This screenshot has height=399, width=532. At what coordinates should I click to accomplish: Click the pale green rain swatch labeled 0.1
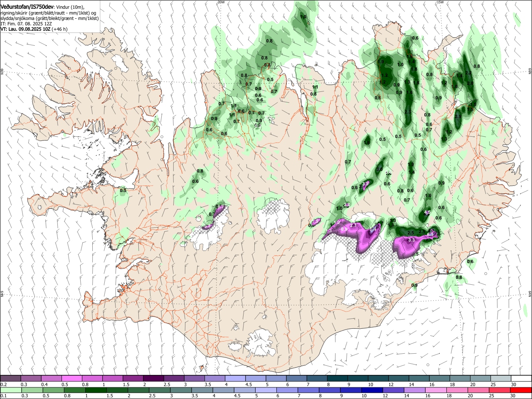click(x=11, y=390)
